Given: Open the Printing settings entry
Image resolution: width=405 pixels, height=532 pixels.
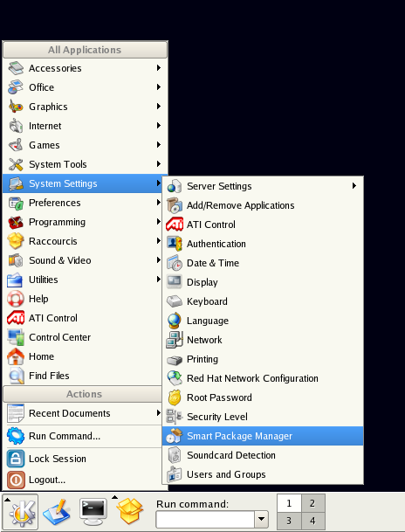Looking at the screenshot, I should pyautogui.click(x=263, y=359).
